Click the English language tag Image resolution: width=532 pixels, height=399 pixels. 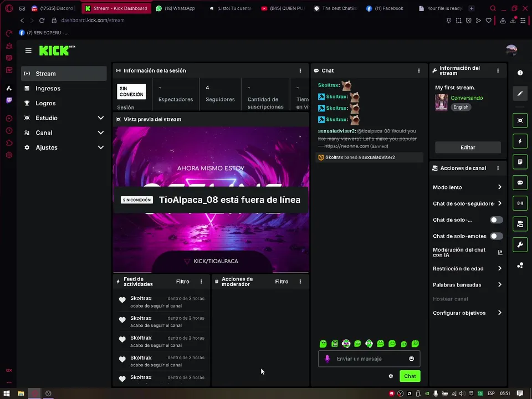point(461,107)
